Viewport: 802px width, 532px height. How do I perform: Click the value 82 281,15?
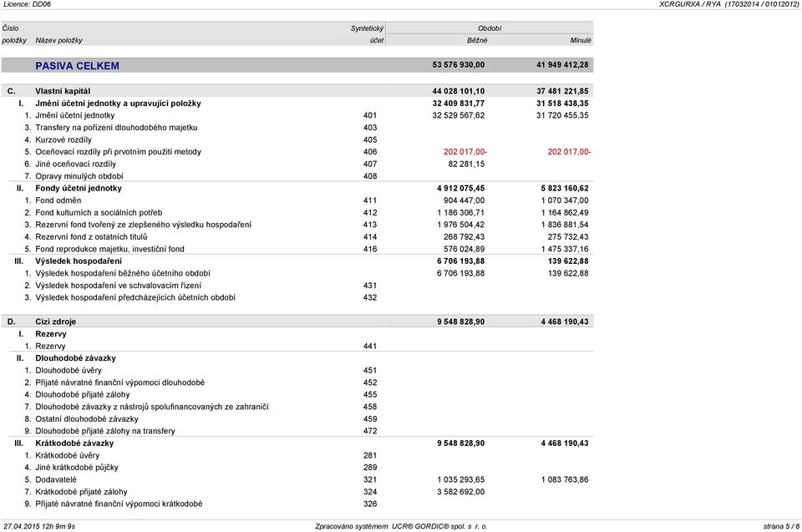(466, 165)
